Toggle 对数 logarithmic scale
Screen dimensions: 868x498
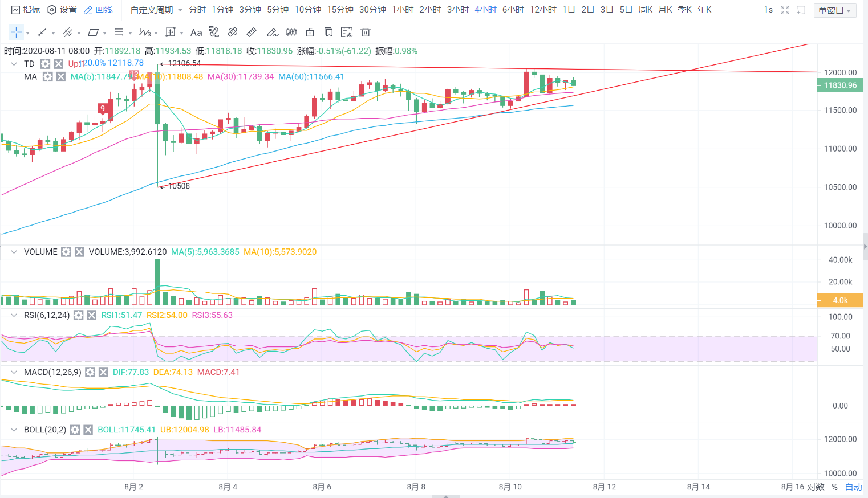point(816,487)
